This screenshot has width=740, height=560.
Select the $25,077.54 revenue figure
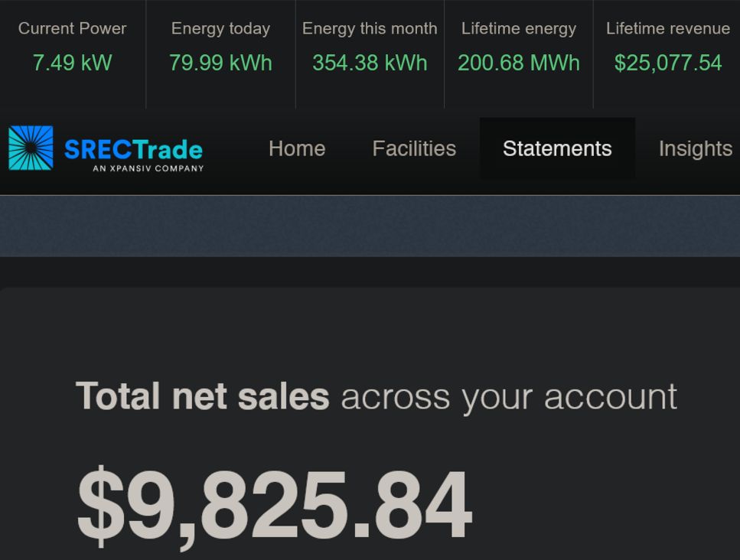coord(668,63)
